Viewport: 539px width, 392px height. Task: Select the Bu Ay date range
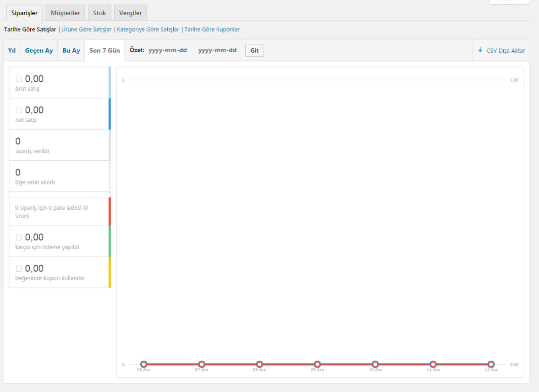[x=71, y=50]
